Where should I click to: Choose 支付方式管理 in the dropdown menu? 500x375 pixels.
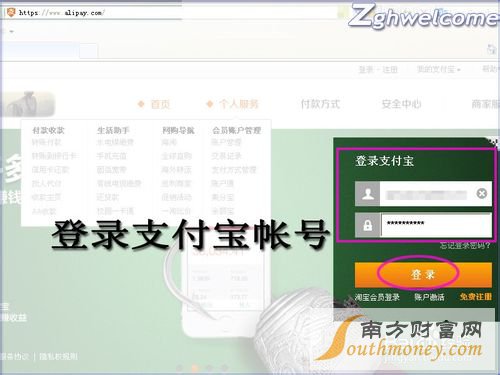[x=234, y=170]
